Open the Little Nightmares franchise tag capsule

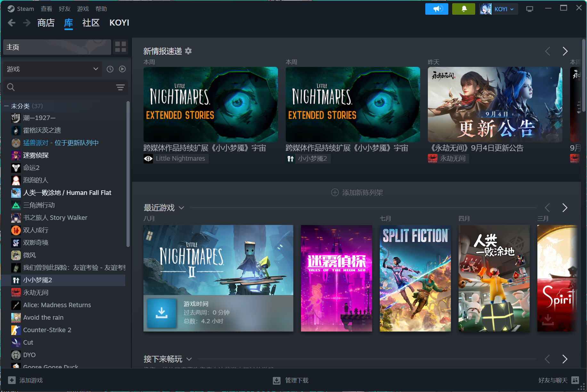click(x=176, y=158)
